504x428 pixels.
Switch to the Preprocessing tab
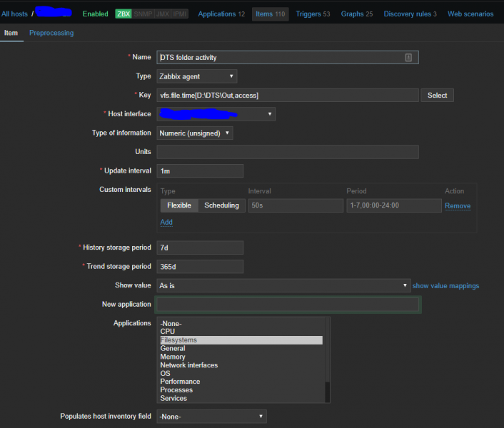click(51, 33)
